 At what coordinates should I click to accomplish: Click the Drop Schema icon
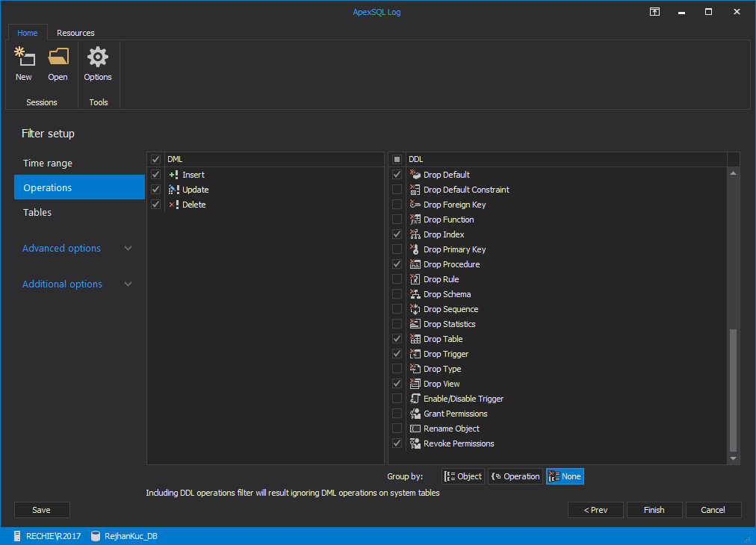tap(415, 294)
